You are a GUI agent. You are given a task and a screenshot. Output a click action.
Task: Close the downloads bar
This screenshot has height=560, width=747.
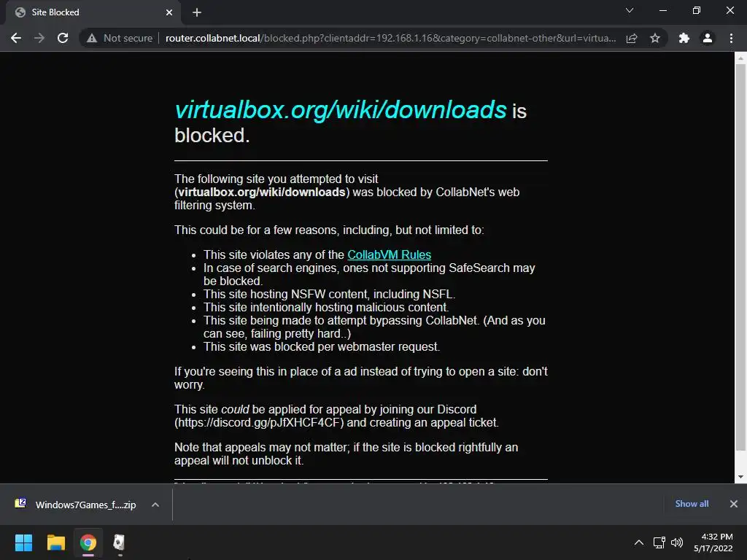[x=734, y=504]
